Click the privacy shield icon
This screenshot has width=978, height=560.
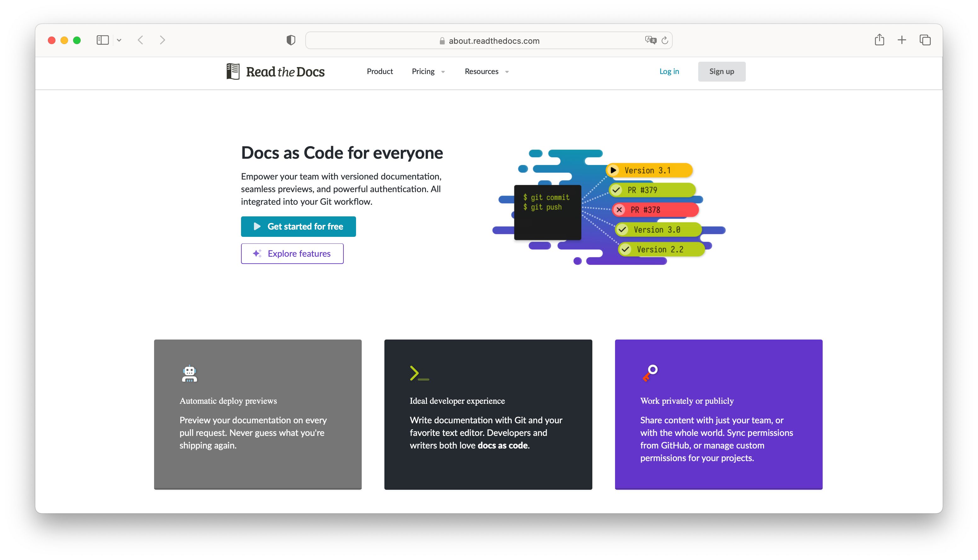(x=291, y=40)
